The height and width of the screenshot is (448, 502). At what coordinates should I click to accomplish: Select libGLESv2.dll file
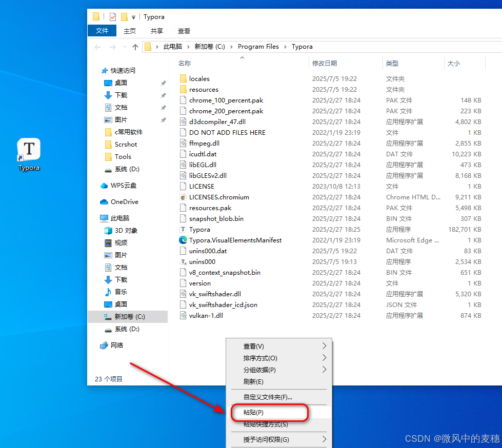coord(203,176)
